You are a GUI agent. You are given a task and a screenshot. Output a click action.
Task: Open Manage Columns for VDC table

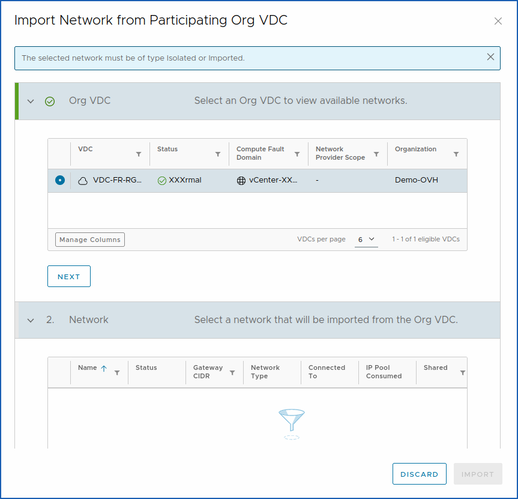tap(90, 240)
